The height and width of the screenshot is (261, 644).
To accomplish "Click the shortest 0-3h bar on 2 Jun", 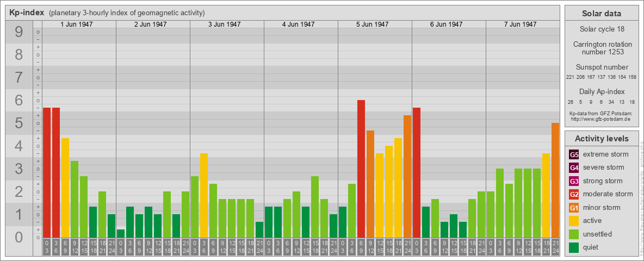I will (121, 233).
